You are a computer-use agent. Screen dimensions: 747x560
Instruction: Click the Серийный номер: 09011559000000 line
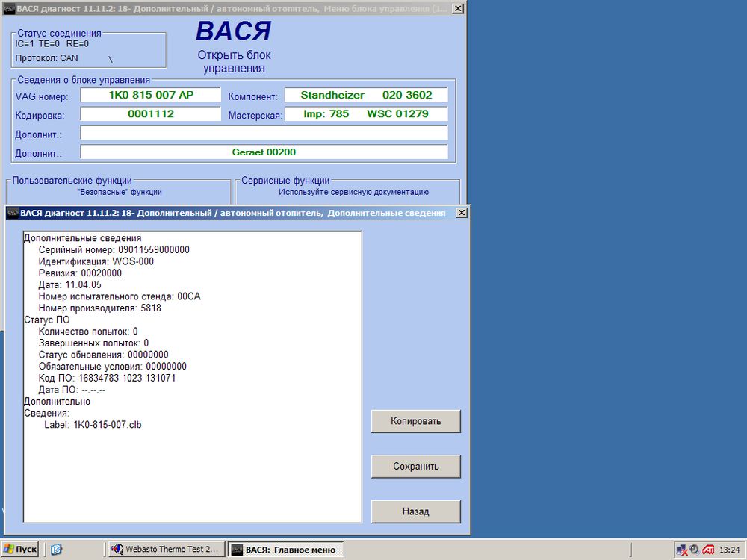(x=114, y=249)
